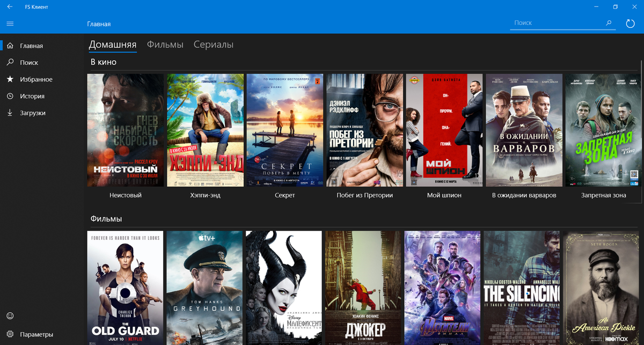Open the Побег из Претории poster
The height and width of the screenshot is (345, 644).
click(365, 130)
